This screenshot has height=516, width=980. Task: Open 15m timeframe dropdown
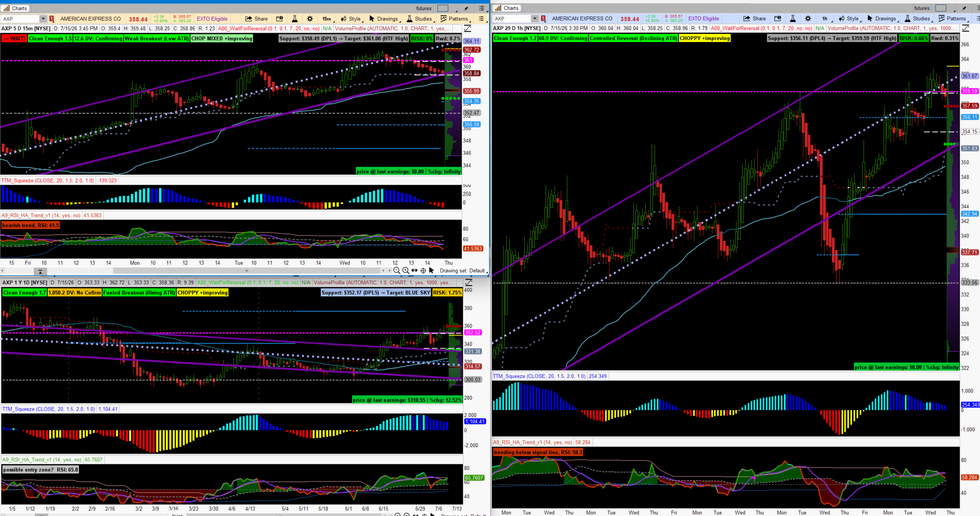[328, 19]
